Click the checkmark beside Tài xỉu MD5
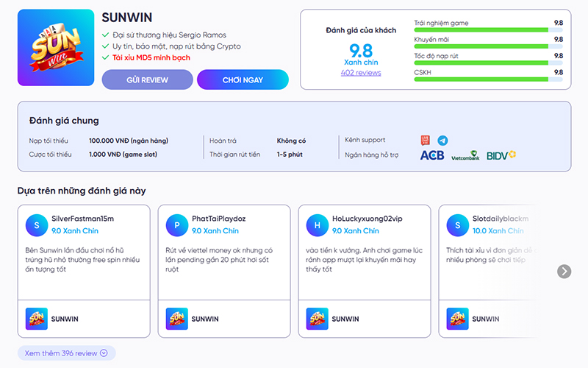The height and width of the screenshot is (368, 588). click(x=105, y=57)
